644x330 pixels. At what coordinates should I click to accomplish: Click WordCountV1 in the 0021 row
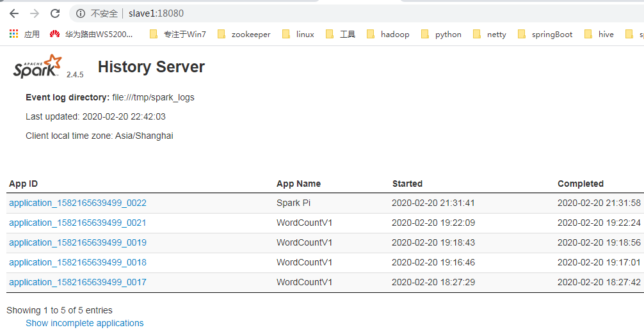click(x=304, y=223)
